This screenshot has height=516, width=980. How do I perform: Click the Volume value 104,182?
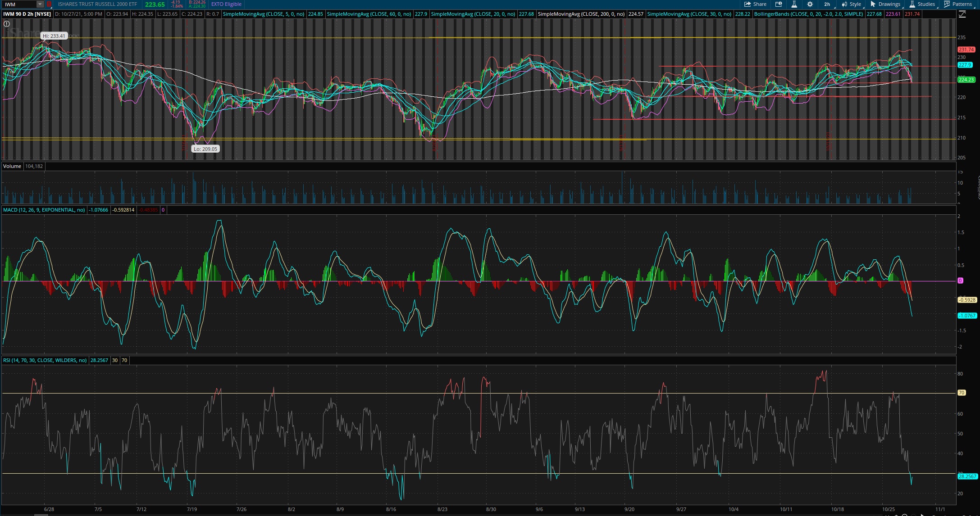[x=34, y=166]
